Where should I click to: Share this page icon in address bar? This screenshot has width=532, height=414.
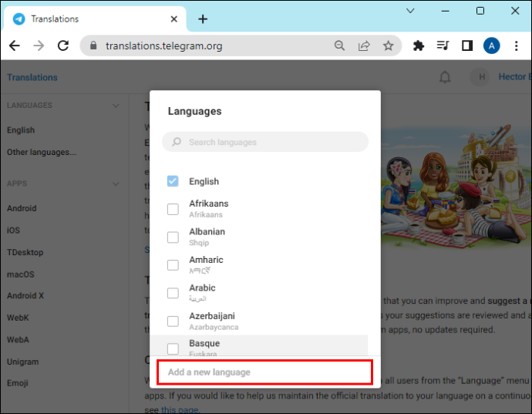364,45
